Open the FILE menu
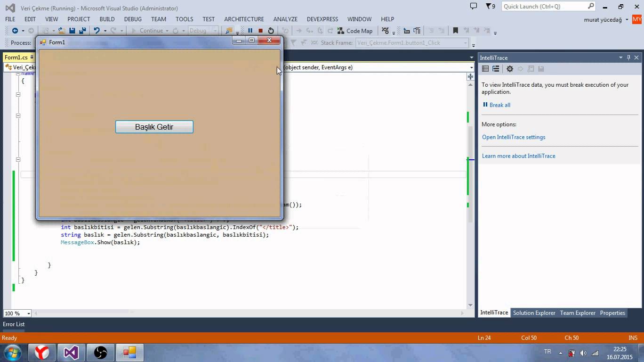644x362 pixels. coord(10,19)
